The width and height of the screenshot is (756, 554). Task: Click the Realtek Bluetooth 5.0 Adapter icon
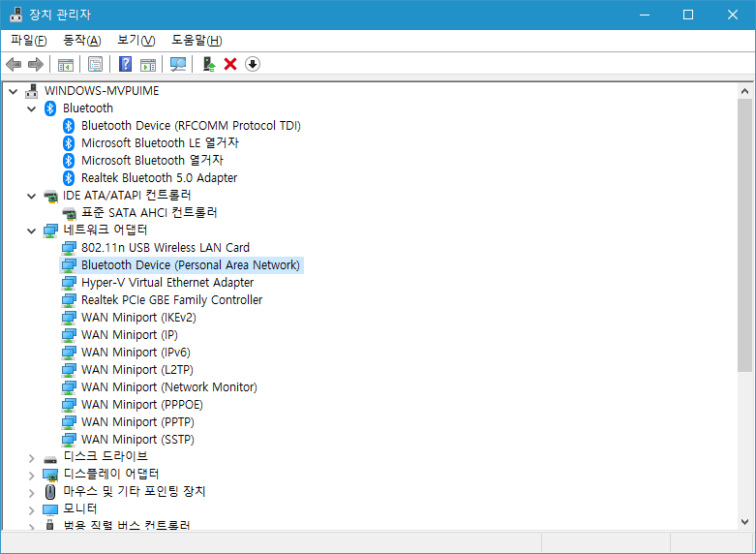point(69,177)
